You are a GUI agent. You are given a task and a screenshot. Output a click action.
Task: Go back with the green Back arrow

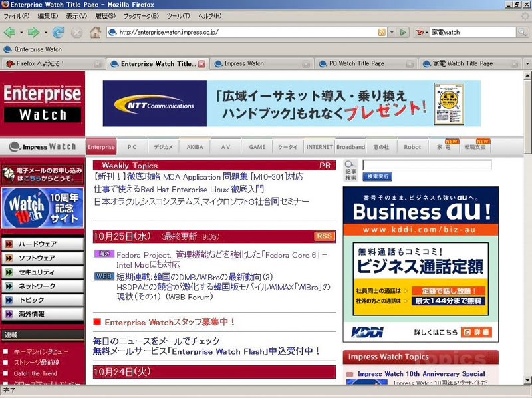[x=9, y=32]
